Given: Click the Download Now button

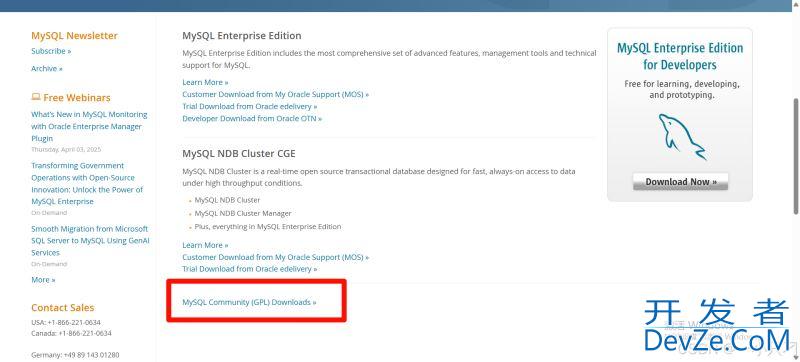Looking at the screenshot, I should click(x=681, y=182).
